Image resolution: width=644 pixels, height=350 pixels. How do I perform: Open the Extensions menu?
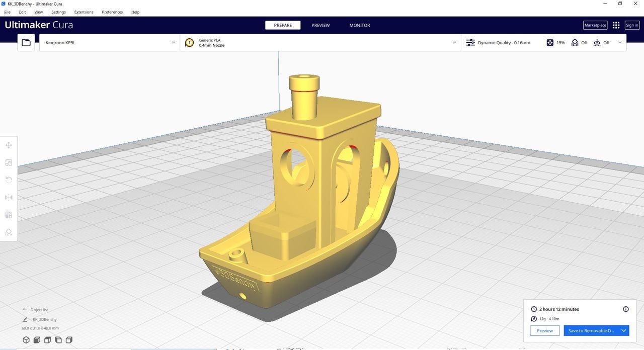point(84,12)
